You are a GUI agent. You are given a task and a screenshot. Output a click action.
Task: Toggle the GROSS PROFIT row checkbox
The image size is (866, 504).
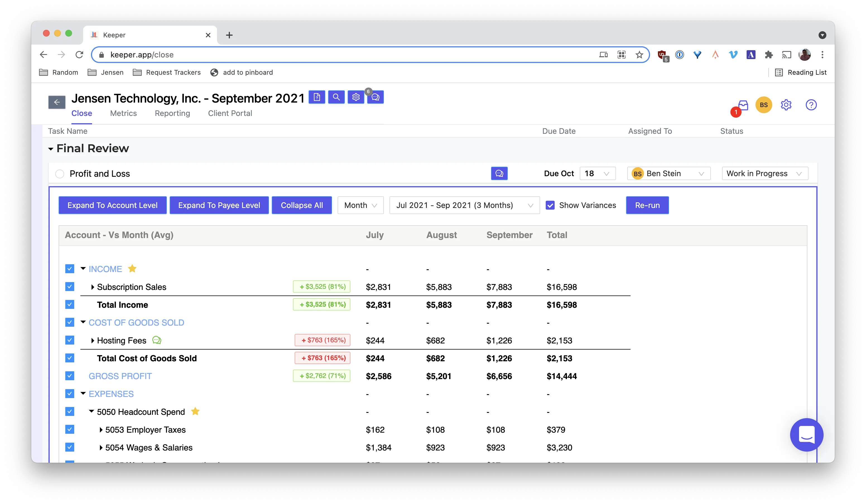pyautogui.click(x=70, y=376)
